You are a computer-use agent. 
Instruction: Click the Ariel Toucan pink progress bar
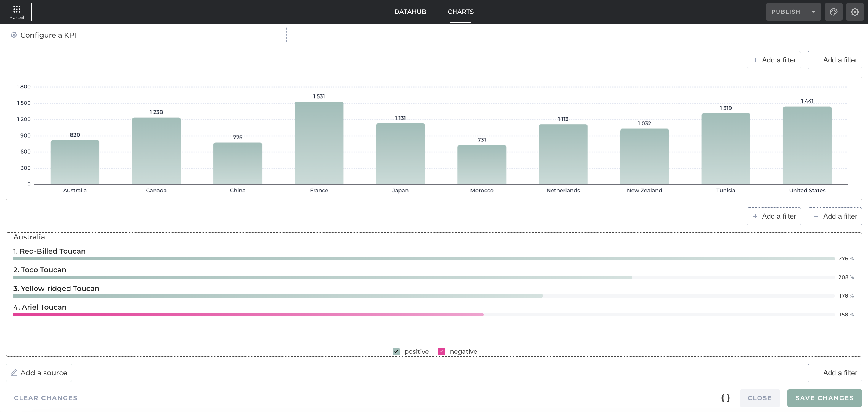248,315
